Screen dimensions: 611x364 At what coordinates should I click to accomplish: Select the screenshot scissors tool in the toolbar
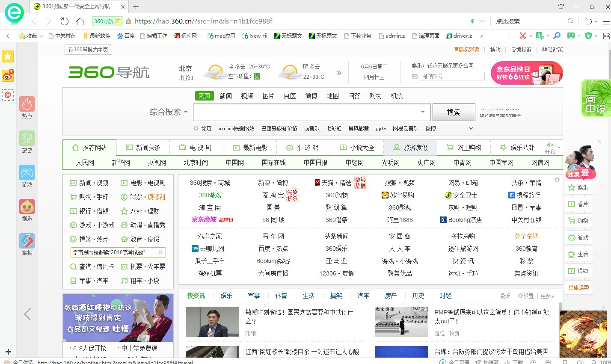pyautogui.click(x=522, y=36)
